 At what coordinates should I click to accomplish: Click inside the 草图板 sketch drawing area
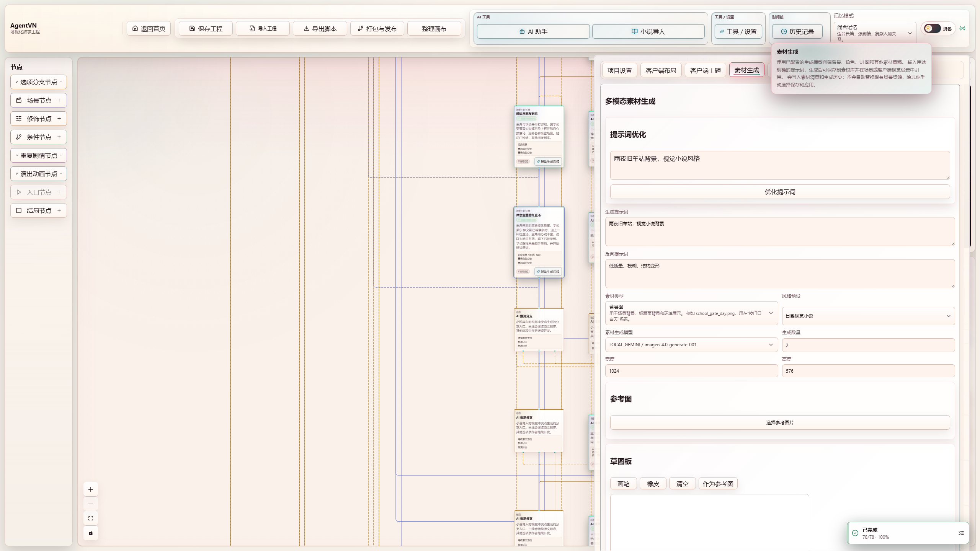(709, 522)
